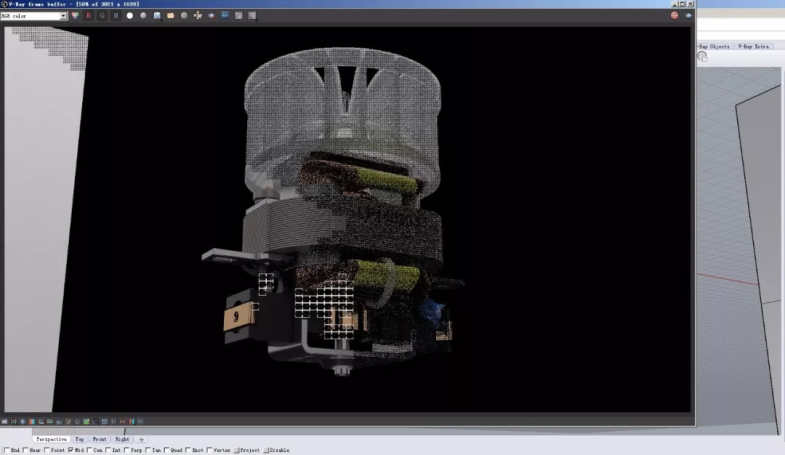
Task: Switch to the Front viewport tab
Action: pos(100,439)
